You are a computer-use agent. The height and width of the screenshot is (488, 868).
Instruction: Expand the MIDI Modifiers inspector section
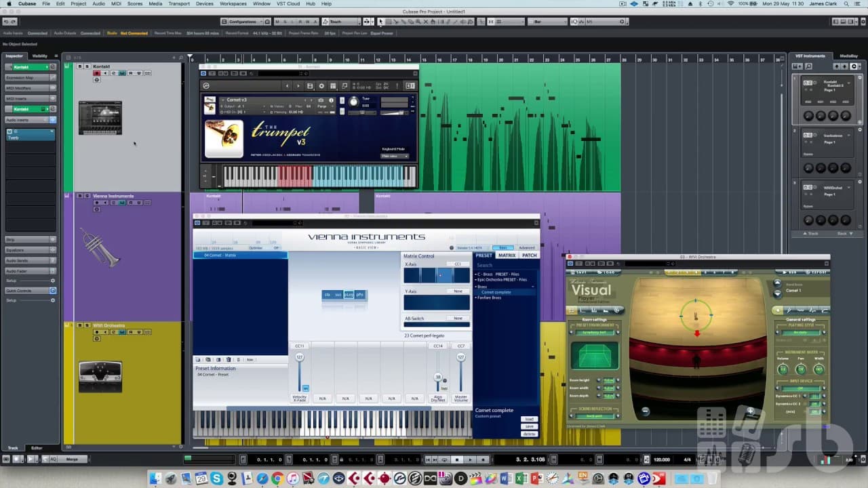[x=31, y=88]
